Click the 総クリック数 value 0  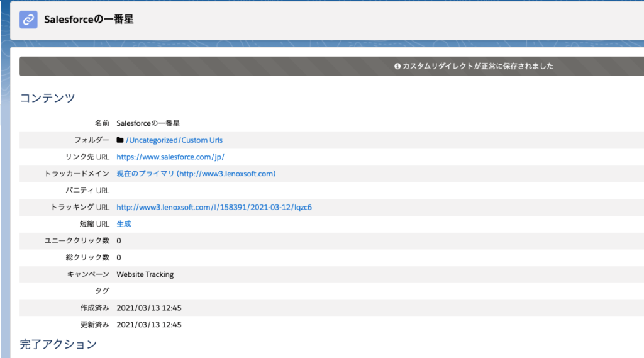(x=119, y=258)
